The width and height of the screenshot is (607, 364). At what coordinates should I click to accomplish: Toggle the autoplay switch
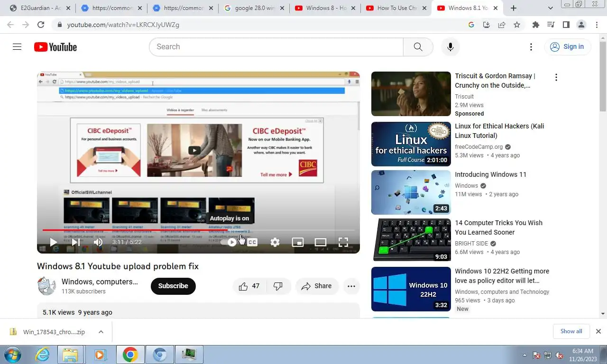point(229,242)
